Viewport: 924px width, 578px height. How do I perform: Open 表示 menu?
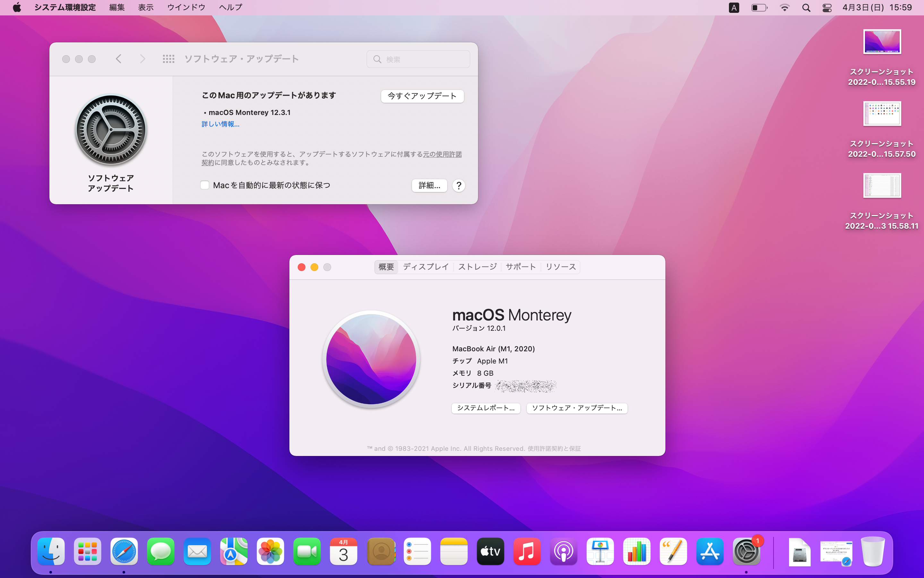[145, 7]
